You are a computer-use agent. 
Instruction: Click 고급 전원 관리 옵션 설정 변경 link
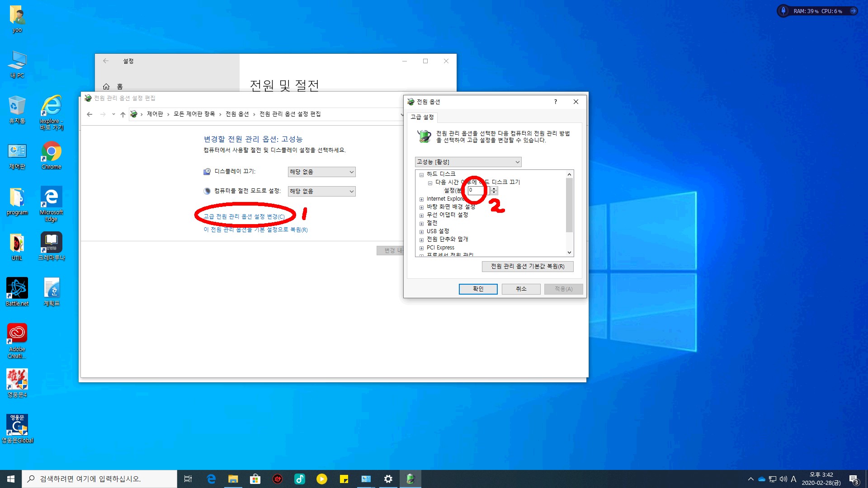tap(244, 216)
